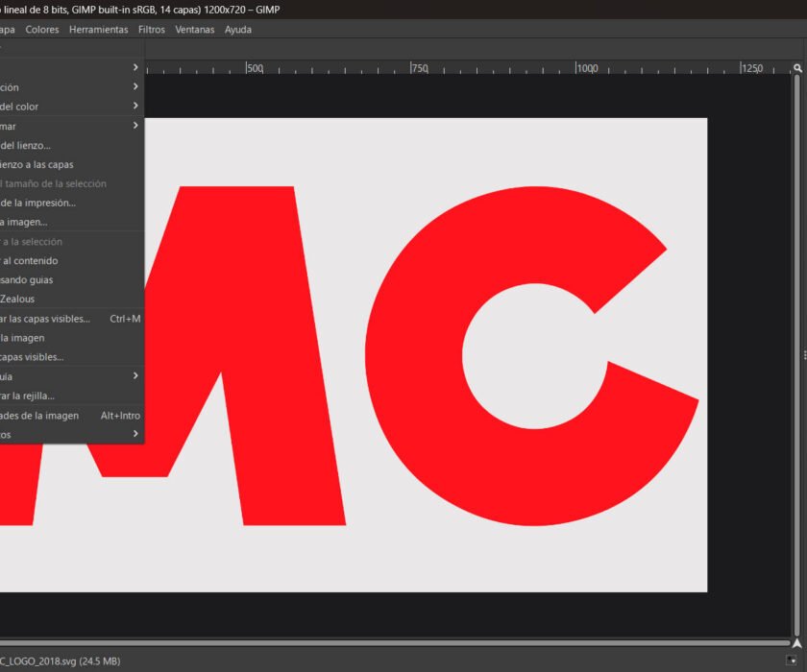Click the '1000' mark on the horizontal ruler
807x672 pixels.
[587, 68]
